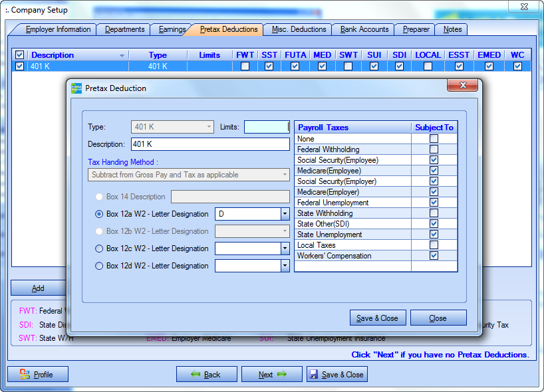Click the Limits input field

coord(267,127)
